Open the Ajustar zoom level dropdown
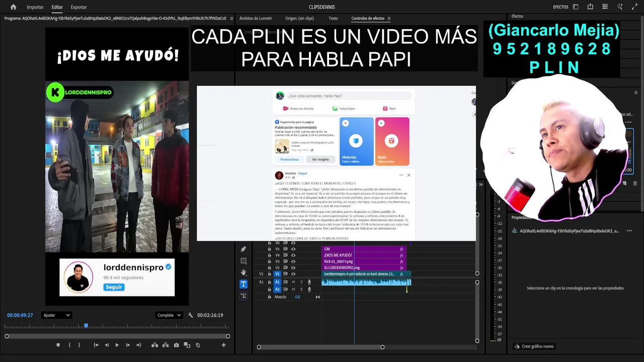 [x=57, y=315]
